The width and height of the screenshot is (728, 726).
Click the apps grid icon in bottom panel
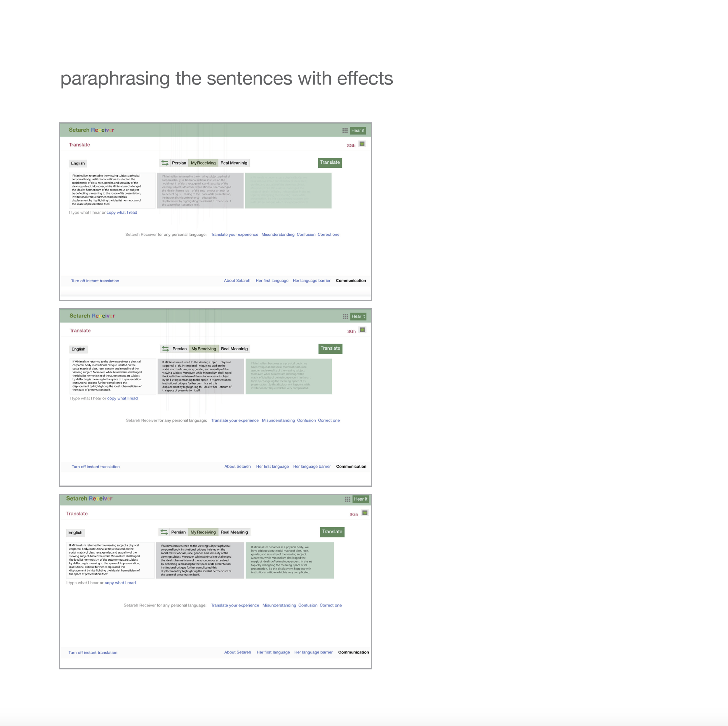pos(347,499)
